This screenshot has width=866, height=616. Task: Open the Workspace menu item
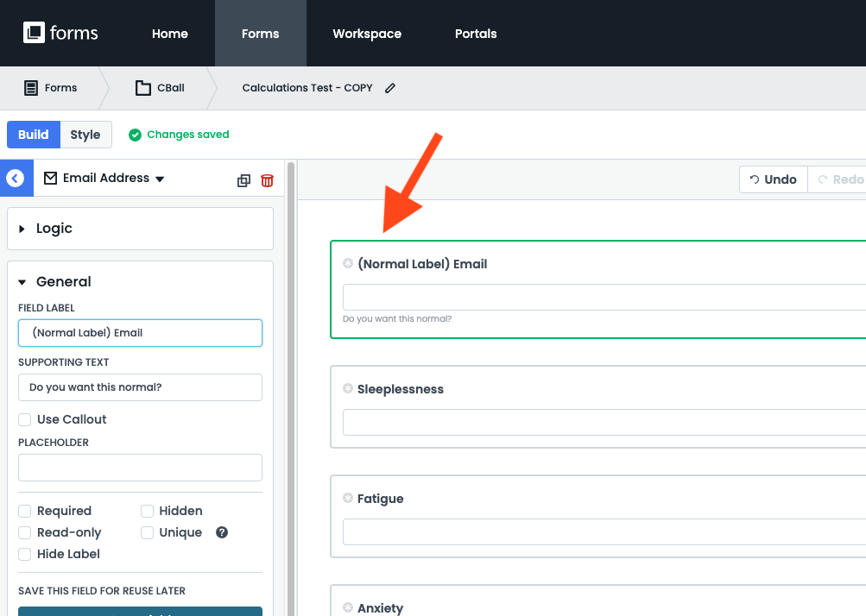click(x=367, y=34)
